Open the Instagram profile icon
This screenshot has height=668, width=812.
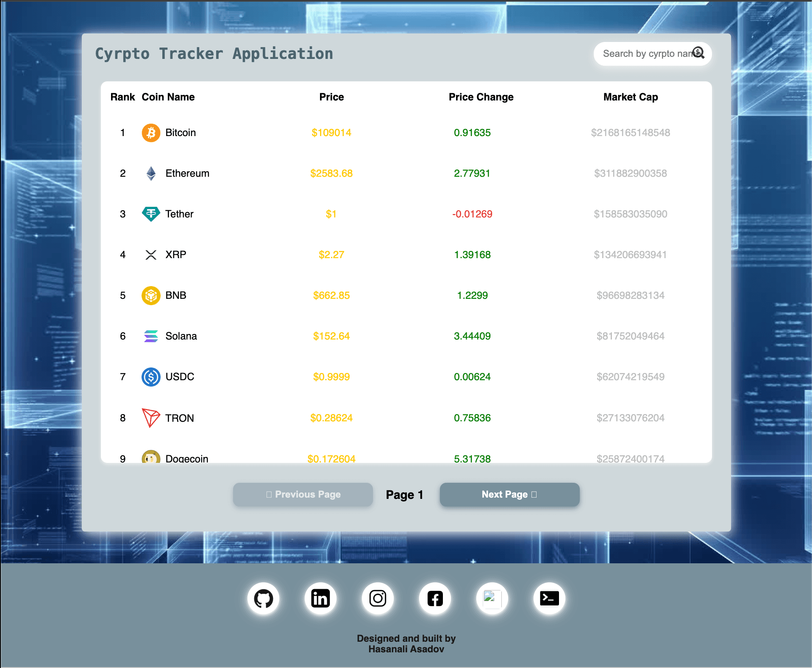click(x=378, y=598)
